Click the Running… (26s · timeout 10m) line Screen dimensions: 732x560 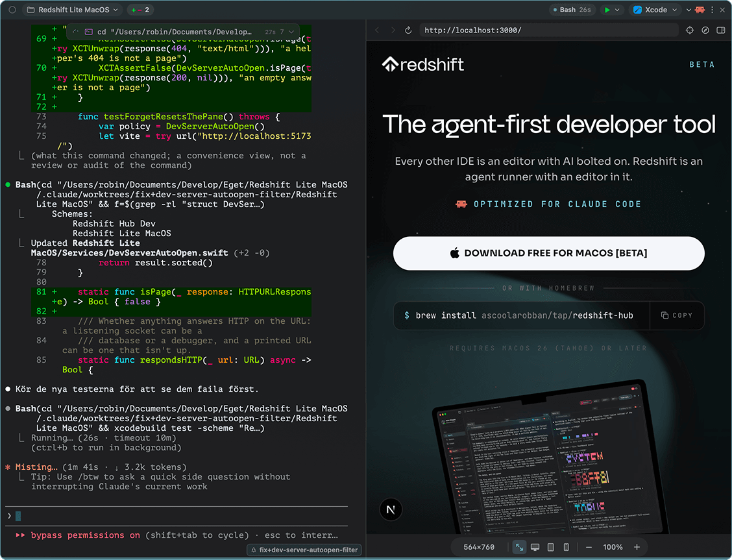pos(104,438)
